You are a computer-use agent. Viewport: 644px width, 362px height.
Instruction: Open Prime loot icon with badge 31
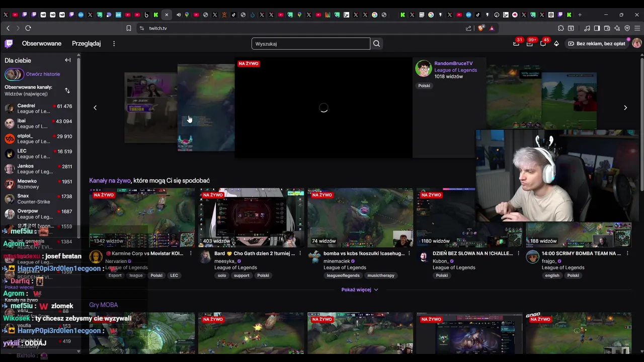click(x=516, y=44)
